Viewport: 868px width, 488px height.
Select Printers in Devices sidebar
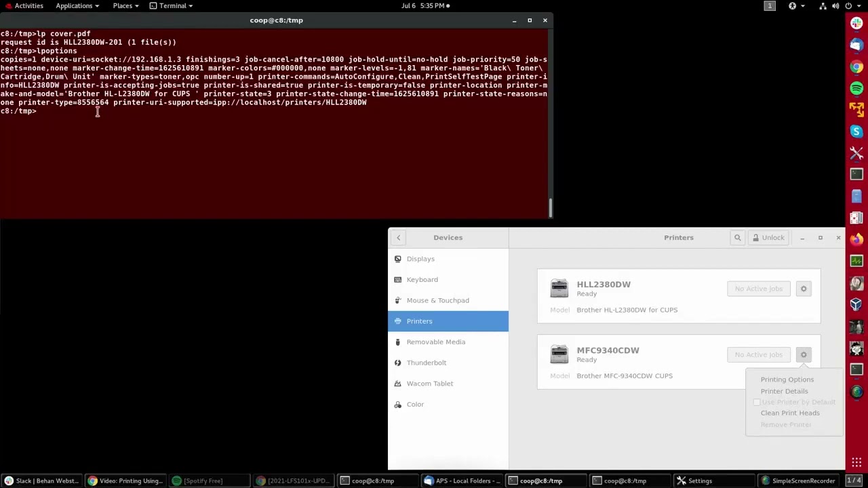coord(448,321)
